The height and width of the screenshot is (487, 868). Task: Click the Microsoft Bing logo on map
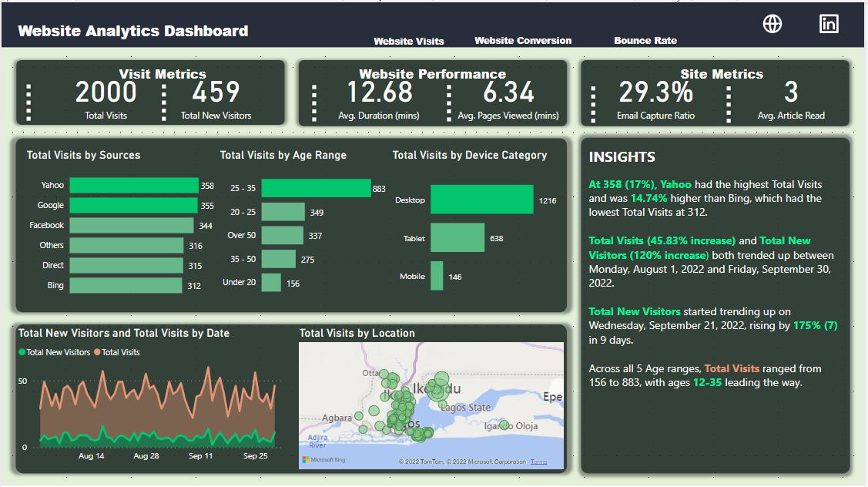(x=326, y=460)
